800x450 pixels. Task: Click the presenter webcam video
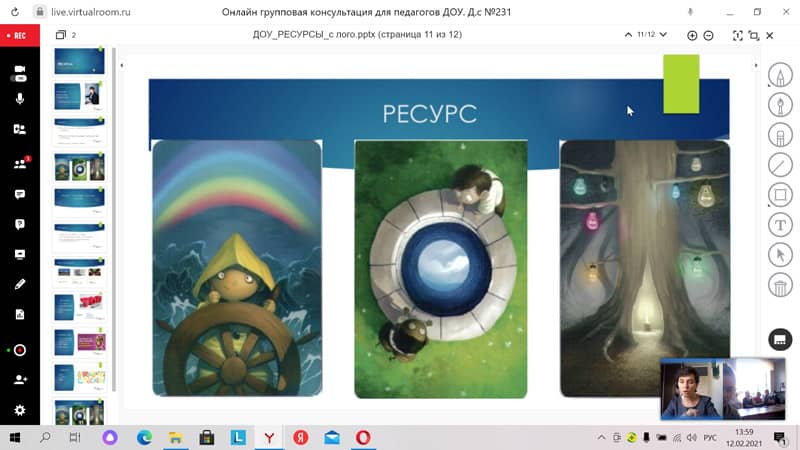691,389
